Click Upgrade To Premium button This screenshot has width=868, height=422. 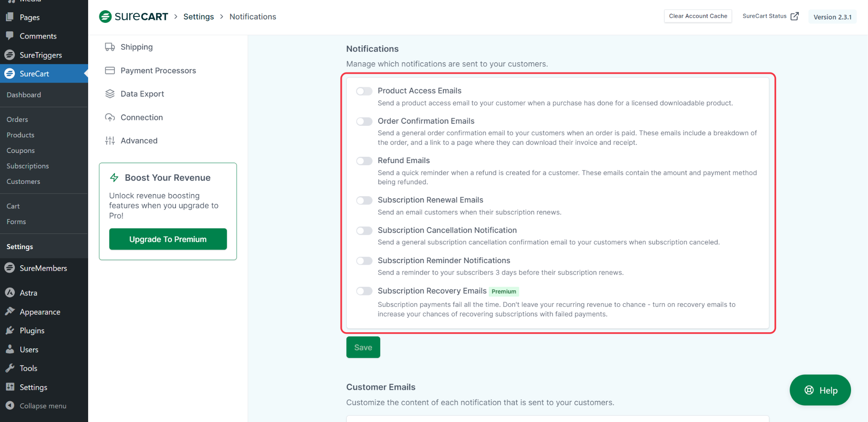tap(168, 239)
